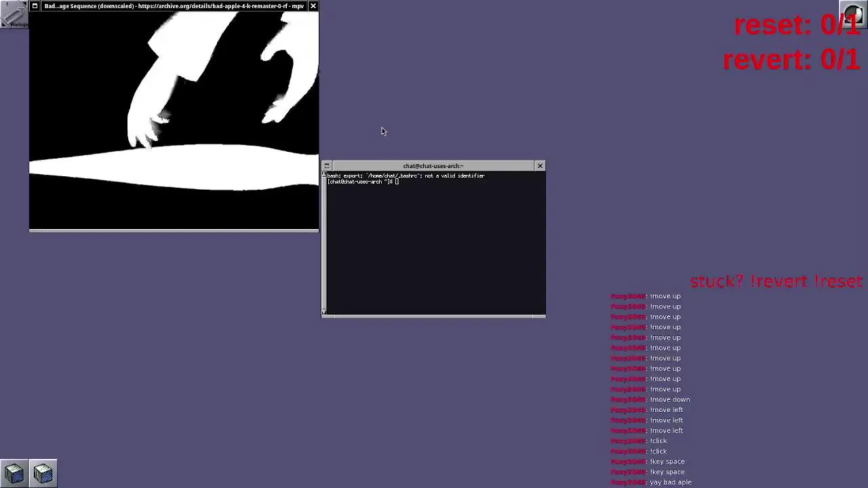Click the terminal's left scrollbar
This screenshot has width=868, height=488.
coord(324,243)
